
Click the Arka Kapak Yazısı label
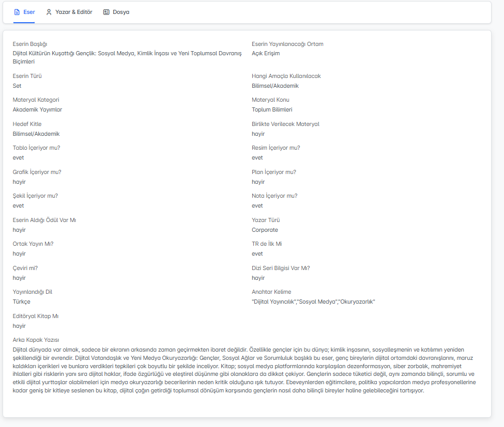click(36, 340)
